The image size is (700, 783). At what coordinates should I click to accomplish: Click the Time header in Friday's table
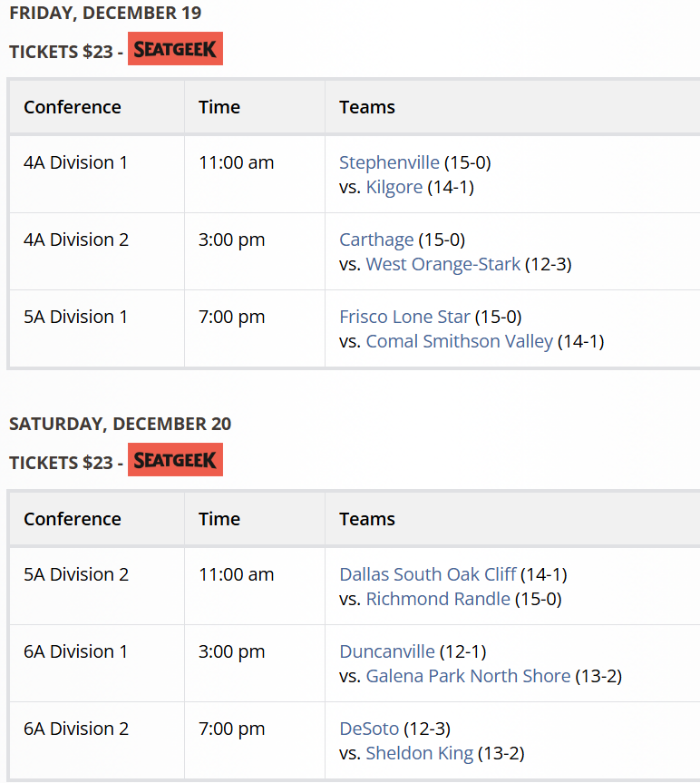(x=219, y=107)
